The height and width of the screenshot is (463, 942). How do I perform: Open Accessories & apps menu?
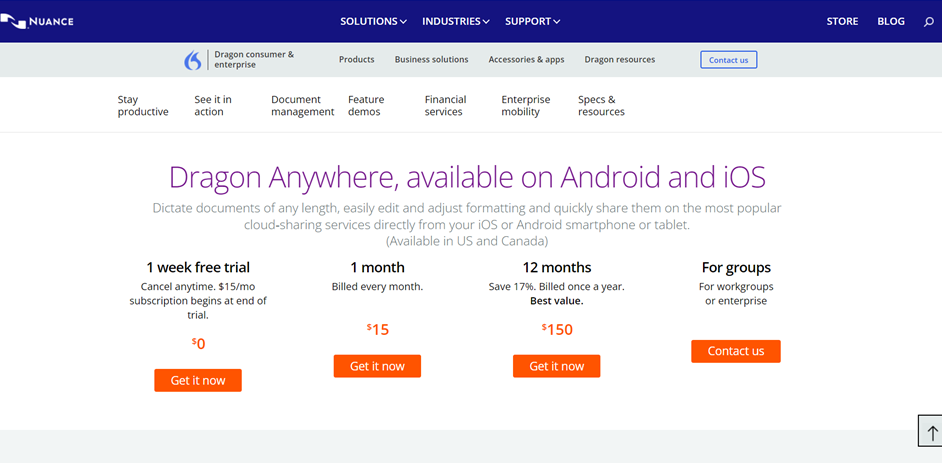pos(526,60)
